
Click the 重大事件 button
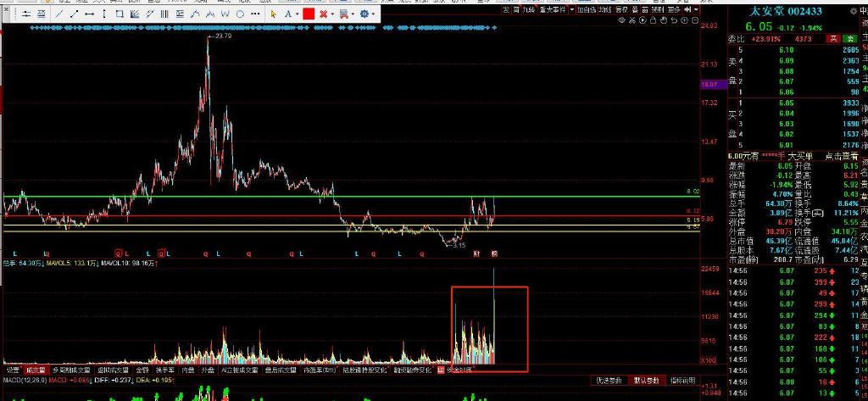(553, 9)
